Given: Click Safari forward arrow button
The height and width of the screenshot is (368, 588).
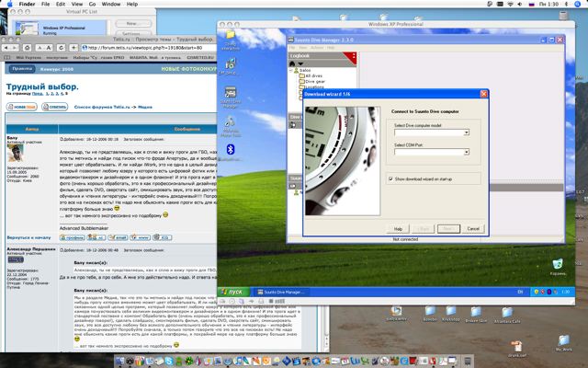Looking at the screenshot, I should (15, 48).
